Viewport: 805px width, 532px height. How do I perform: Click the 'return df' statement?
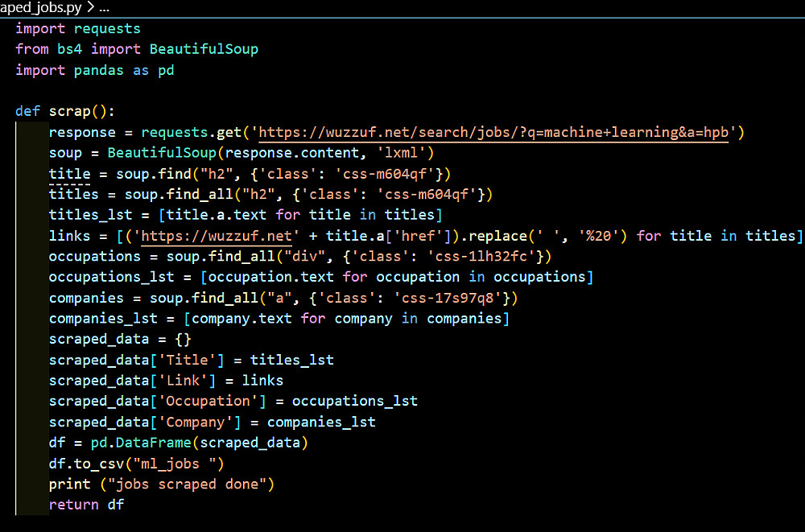click(86, 505)
